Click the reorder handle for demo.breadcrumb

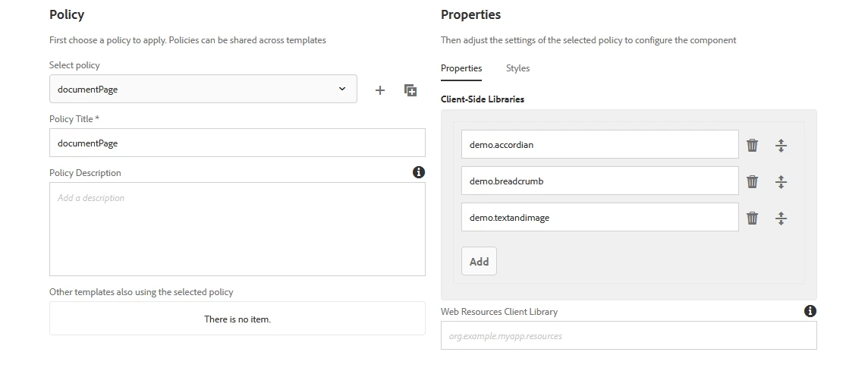point(781,181)
